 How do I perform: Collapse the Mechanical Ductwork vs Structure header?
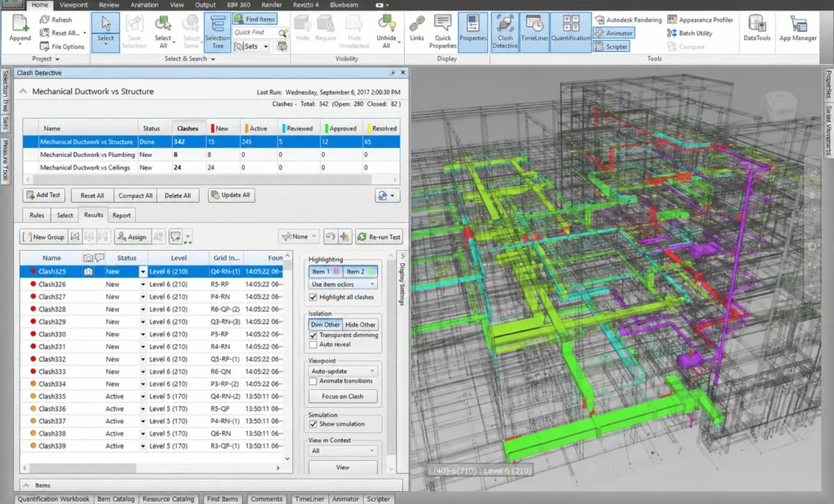pyautogui.click(x=23, y=91)
